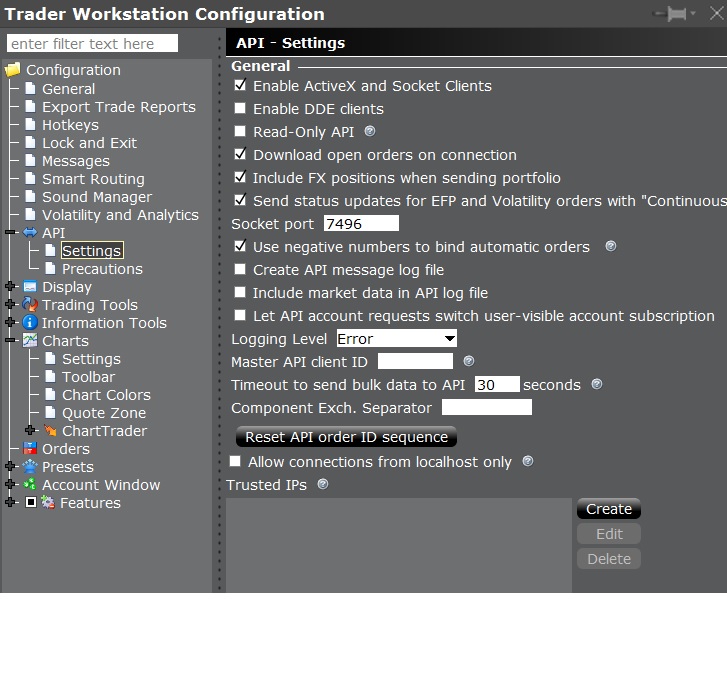Toggle Include FX positions when sending portfolio

click(x=240, y=177)
